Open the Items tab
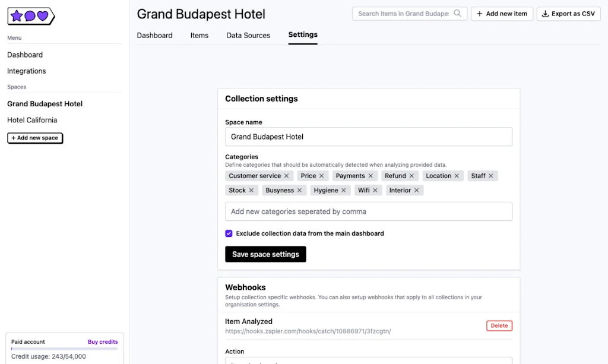This screenshot has width=608, height=364. point(199,36)
